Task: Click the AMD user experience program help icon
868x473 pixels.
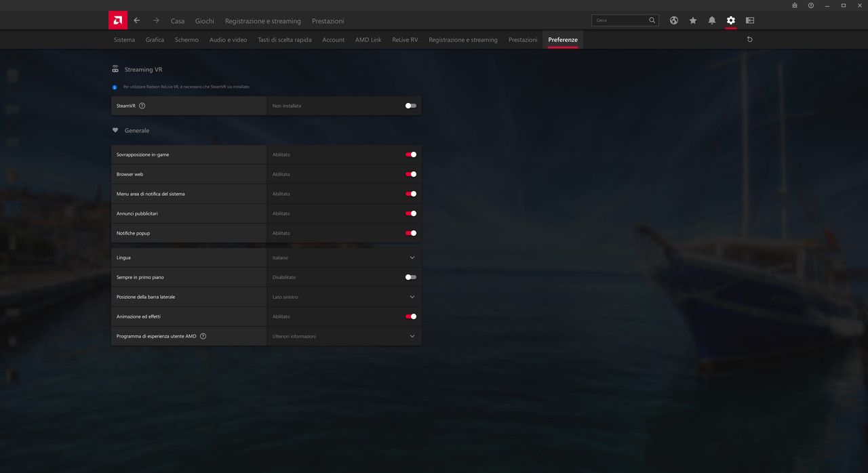Action: click(203, 336)
